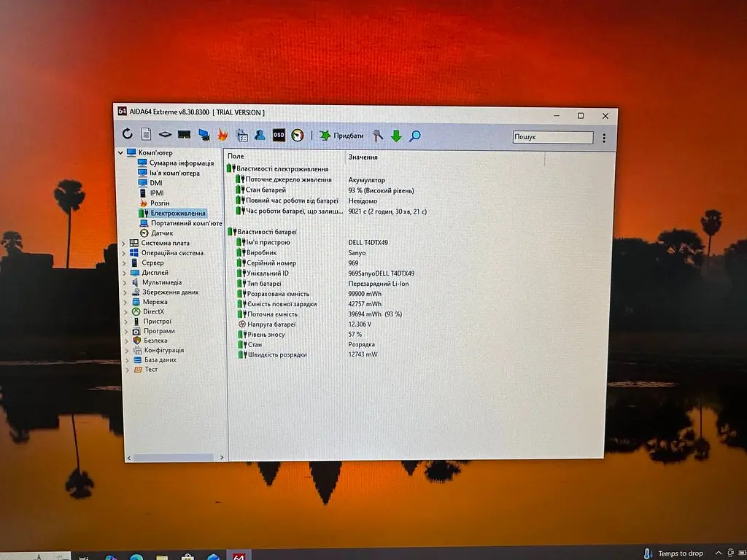
Task: Open the gauge sensor panel icon
Action: [x=298, y=136]
